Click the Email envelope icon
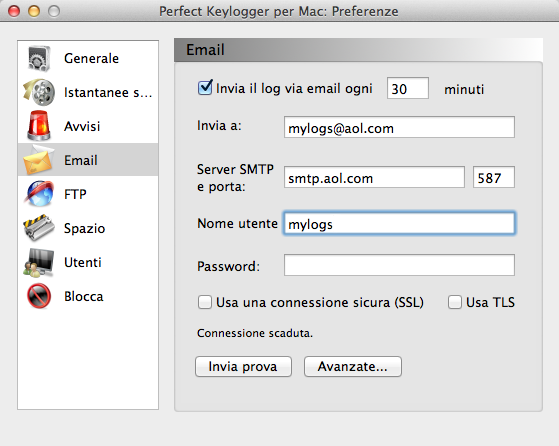Image resolution: width=559 pixels, height=446 pixels. pyautogui.click(x=39, y=160)
